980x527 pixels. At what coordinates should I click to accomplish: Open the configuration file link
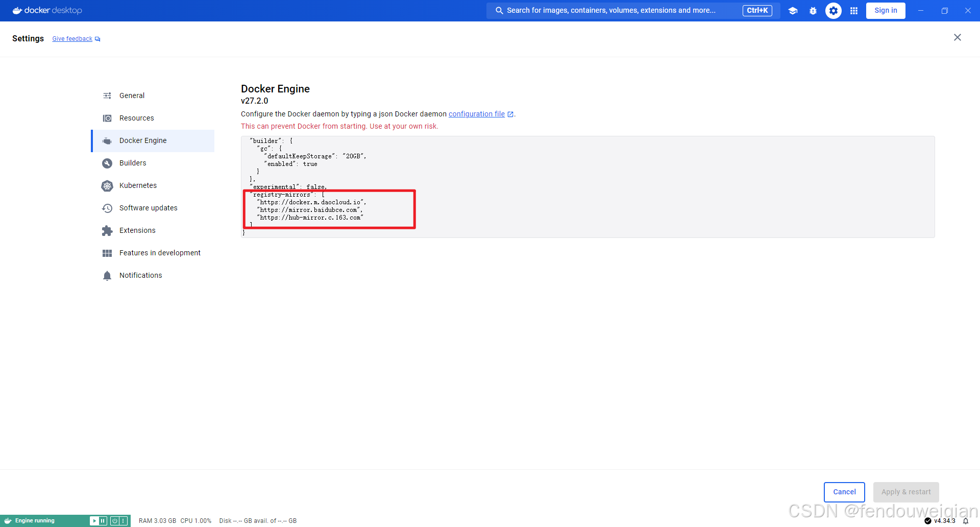477,114
